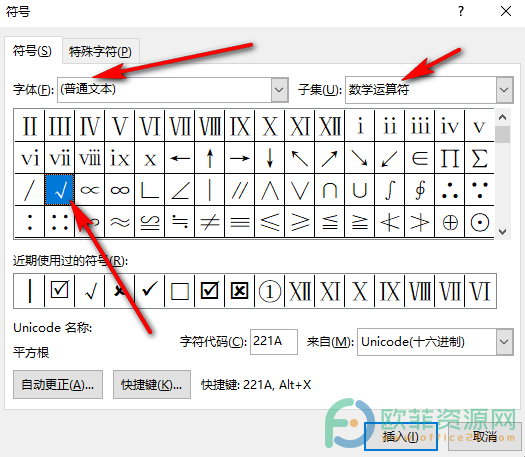The width and height of the screenshot is (525, 457).
Task: Choose the element-of symbol
Action: (x=420, y=158)
